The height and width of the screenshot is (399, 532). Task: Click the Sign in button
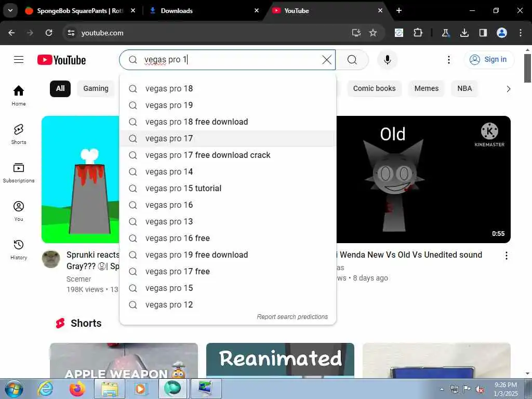pyautogui.click(x=488, y=59)
